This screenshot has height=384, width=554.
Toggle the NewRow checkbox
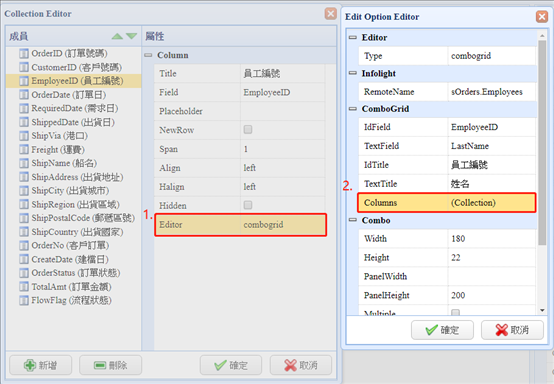coord(248,130)
